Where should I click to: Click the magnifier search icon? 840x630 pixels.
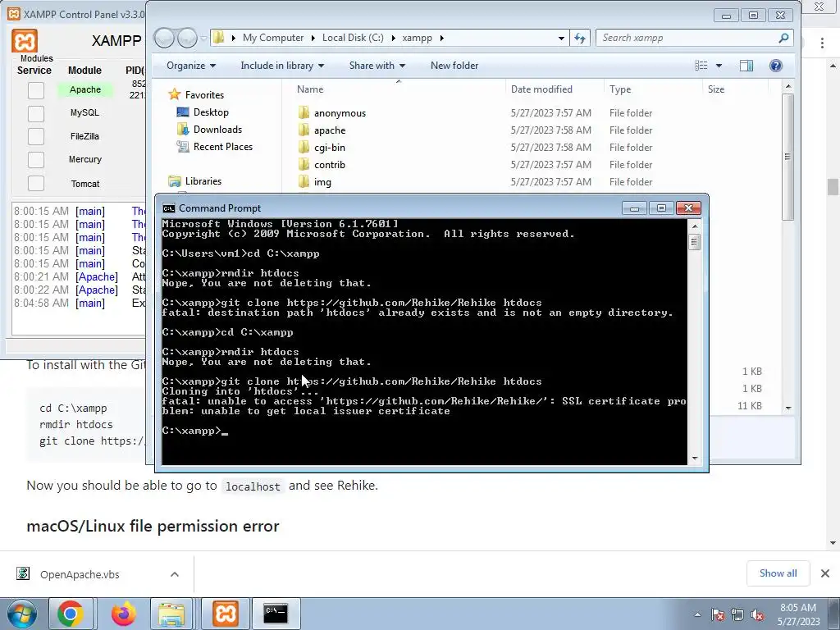783,38
